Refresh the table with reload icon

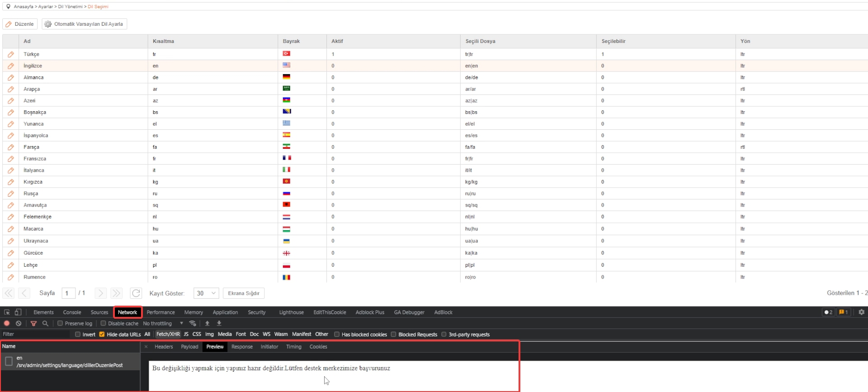(136, 293)
